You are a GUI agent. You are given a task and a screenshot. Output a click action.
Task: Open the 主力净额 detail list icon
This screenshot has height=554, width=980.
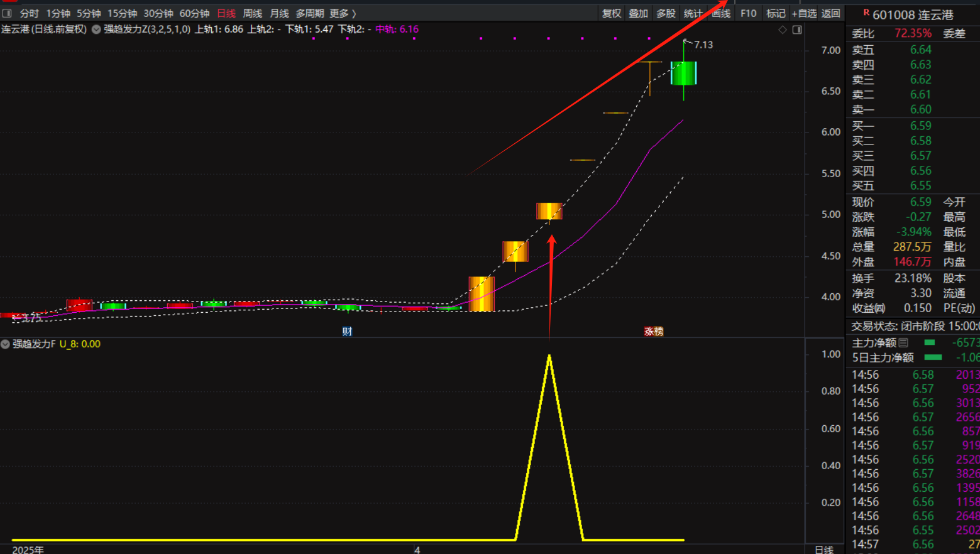click(x=904, y=342)
